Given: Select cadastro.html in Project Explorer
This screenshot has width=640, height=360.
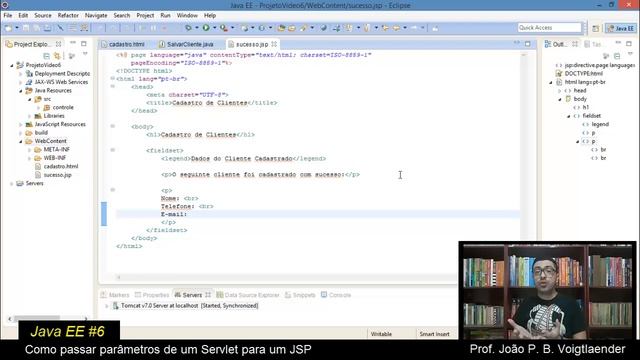Looking at the screenshot, I should pyautogui.click(x=60, y=167).
